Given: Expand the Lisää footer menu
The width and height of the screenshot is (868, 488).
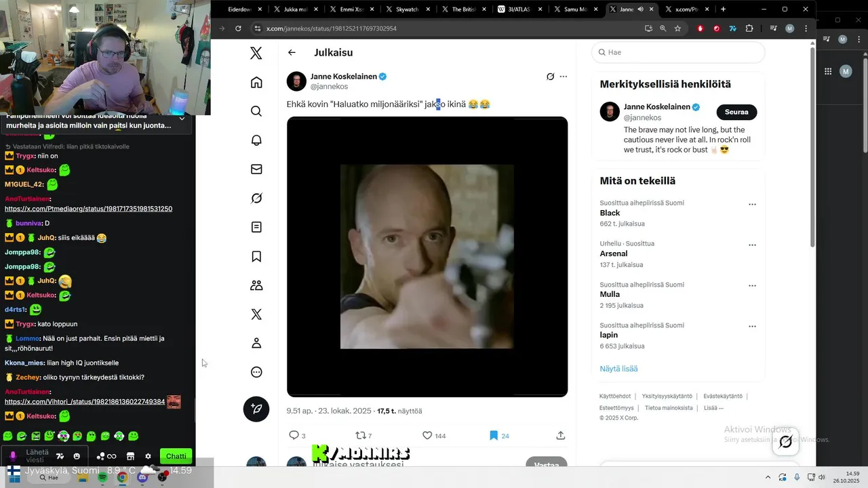Looking at the screenshot, I should pos(713,408).
